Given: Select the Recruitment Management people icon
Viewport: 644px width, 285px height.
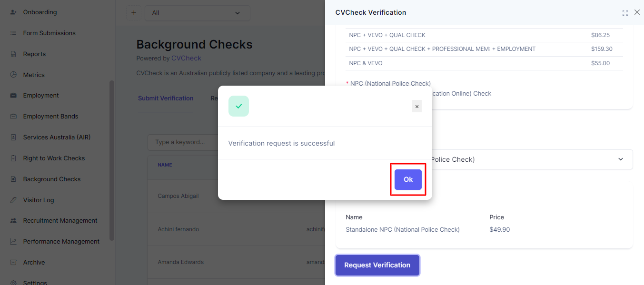Looking at the screenshot, I should (x=13, y=221).
